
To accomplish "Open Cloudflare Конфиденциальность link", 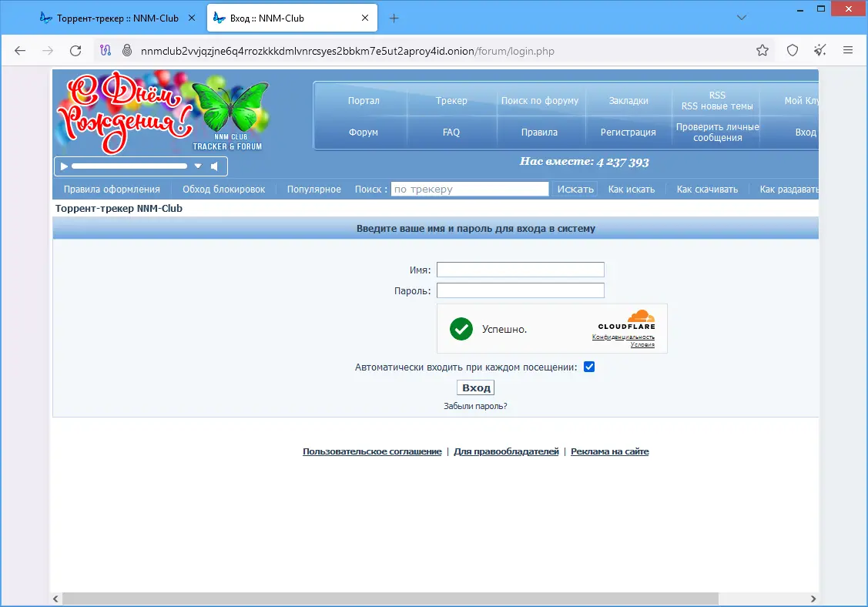I will pos(623,337).
